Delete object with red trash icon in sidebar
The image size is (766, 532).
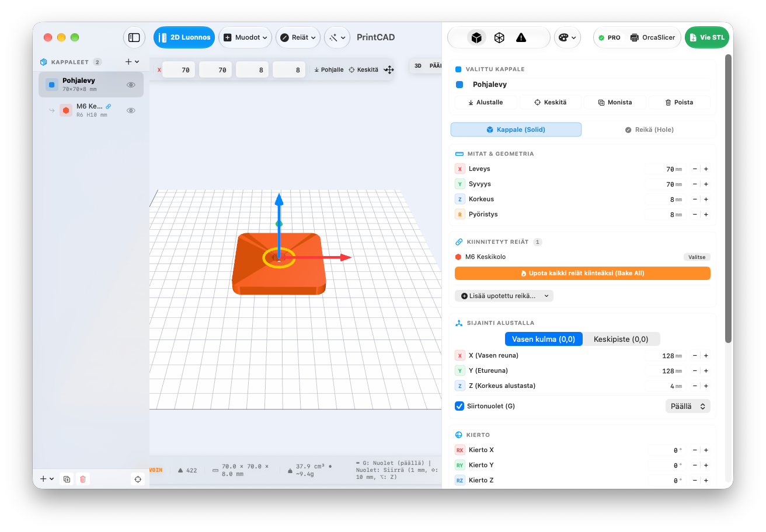pos(83,479)
